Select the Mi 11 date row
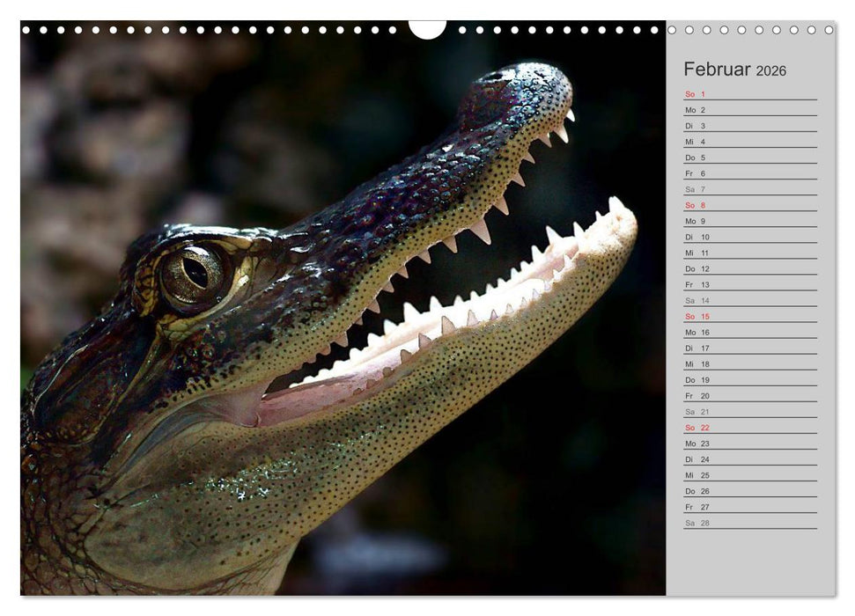Viewport: 855px width, 616px height. tap(749, 253)
